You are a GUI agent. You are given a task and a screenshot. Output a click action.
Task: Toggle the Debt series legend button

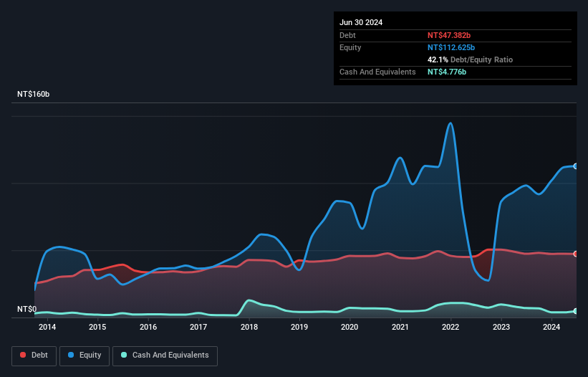coord(34,355)
